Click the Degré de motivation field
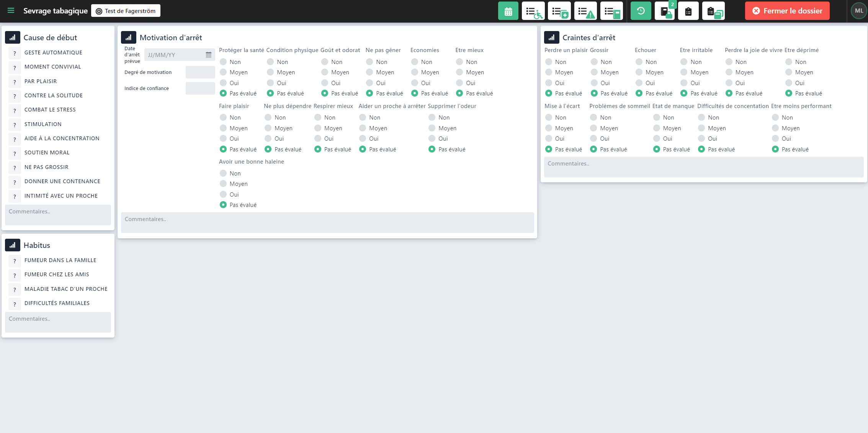This screenshot has height=433, width=868. click(x=200, y=72)
